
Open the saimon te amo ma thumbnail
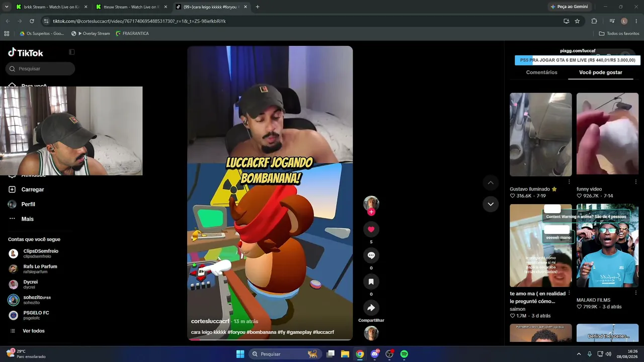tap(541, 245)
